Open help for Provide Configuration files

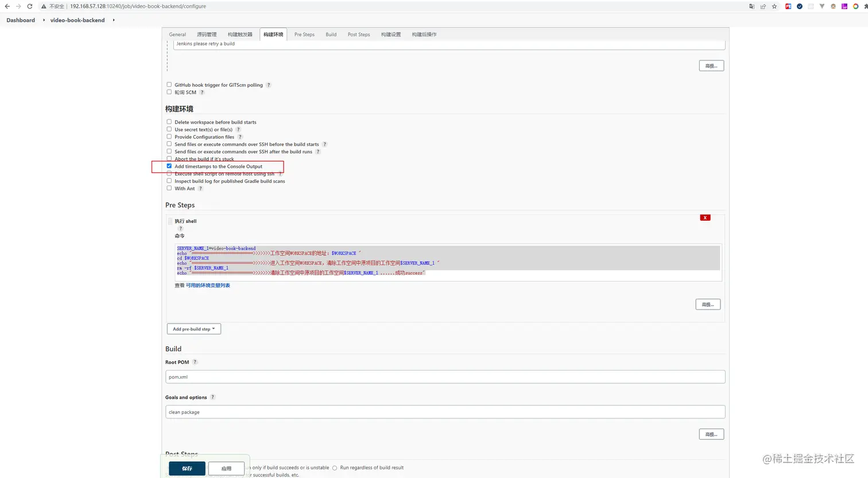(x=240, y=137)
